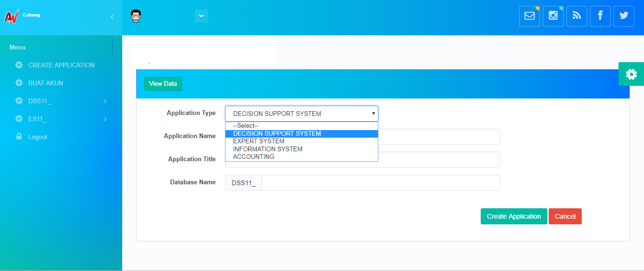Click the Database Name label
Screen dimensions: 644x271
193,182
